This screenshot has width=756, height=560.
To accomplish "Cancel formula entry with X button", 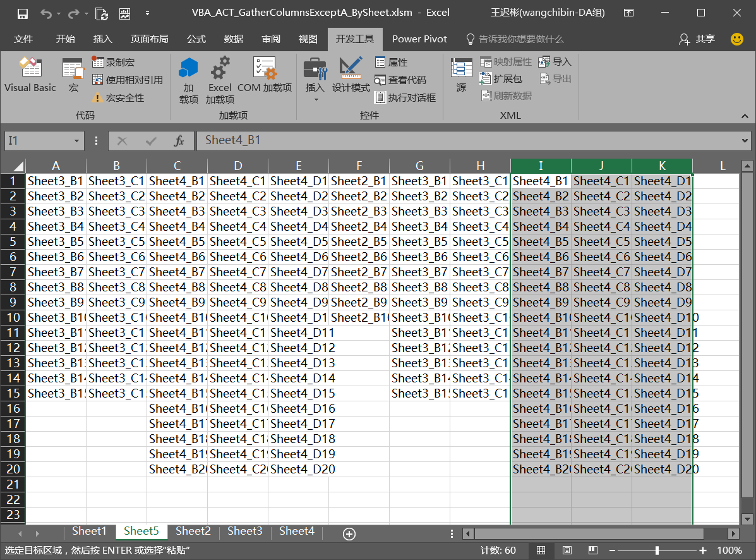I will coord(123,141).
